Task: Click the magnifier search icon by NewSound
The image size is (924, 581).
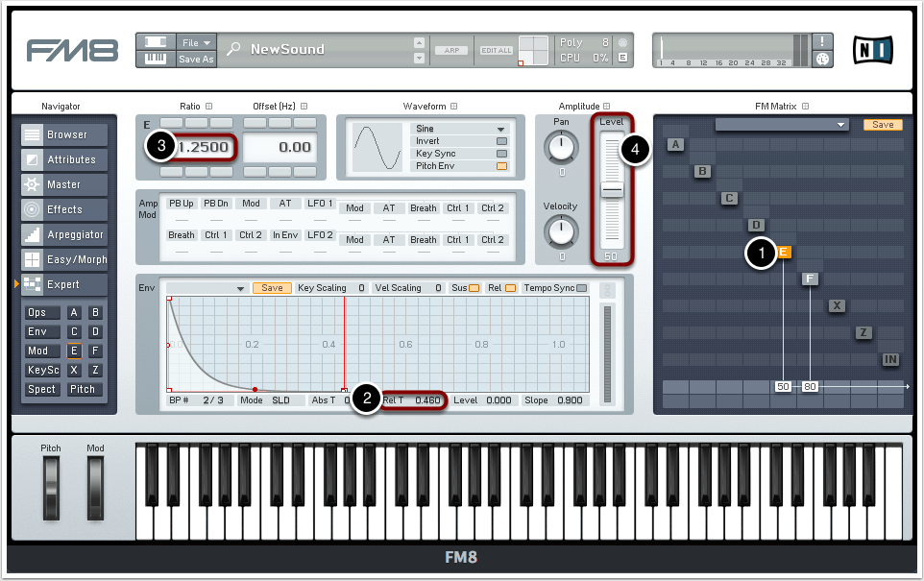Action: pyautogui.click(x=233, y=50)
